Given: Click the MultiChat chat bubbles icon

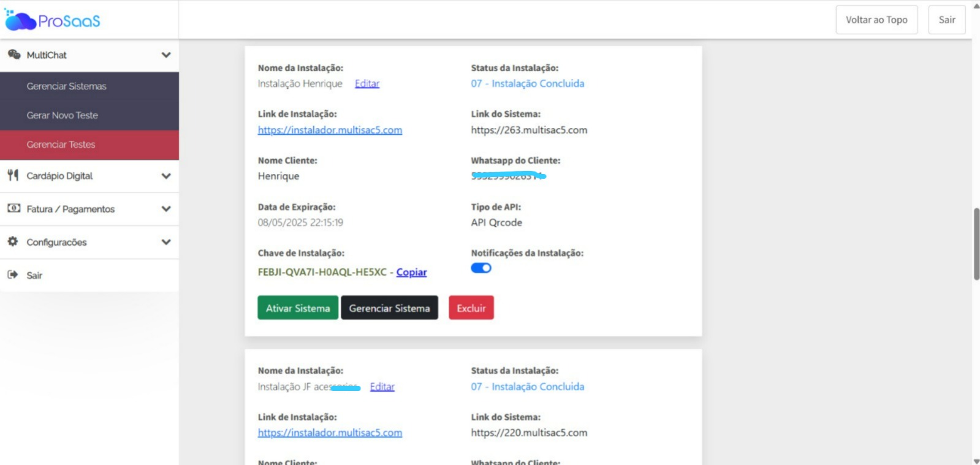Looking at the screenshot, I should [13, 55].
